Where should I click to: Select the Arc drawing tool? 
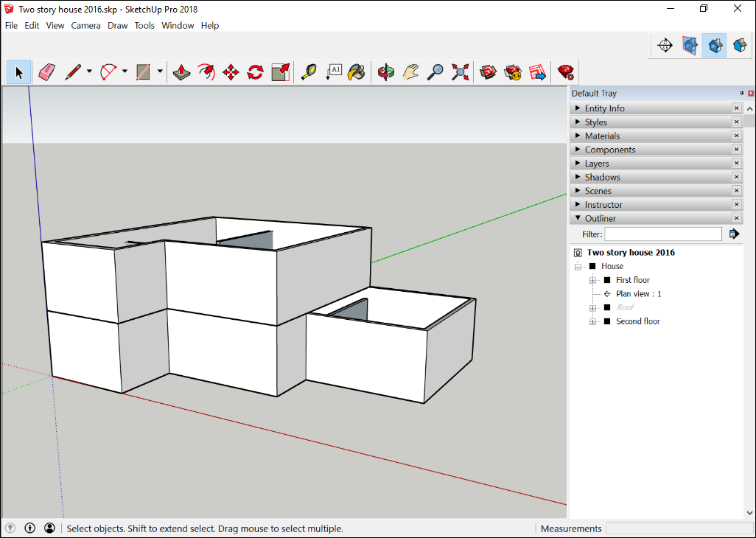click(108, 72)
